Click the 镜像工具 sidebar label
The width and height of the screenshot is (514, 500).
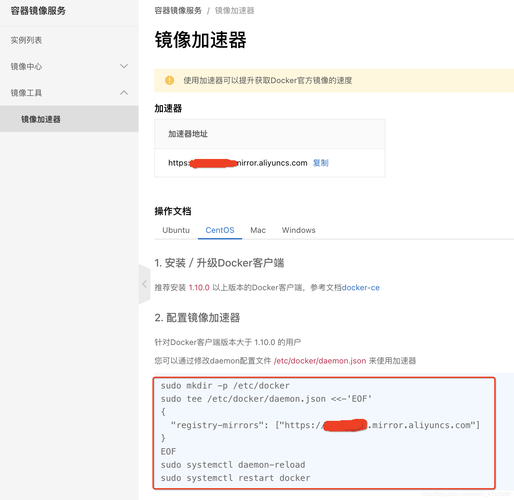click(26, 93)
